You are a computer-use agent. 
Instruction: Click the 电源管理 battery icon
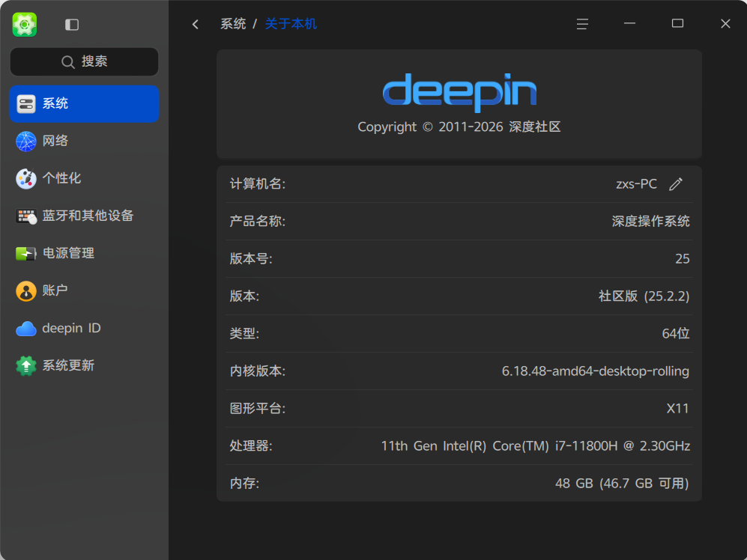26,253
